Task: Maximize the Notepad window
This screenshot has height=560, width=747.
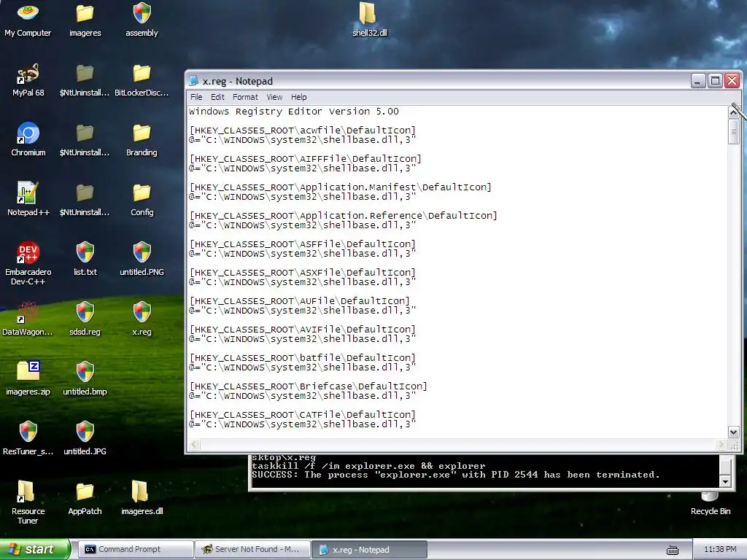Action: coord(715,80)
